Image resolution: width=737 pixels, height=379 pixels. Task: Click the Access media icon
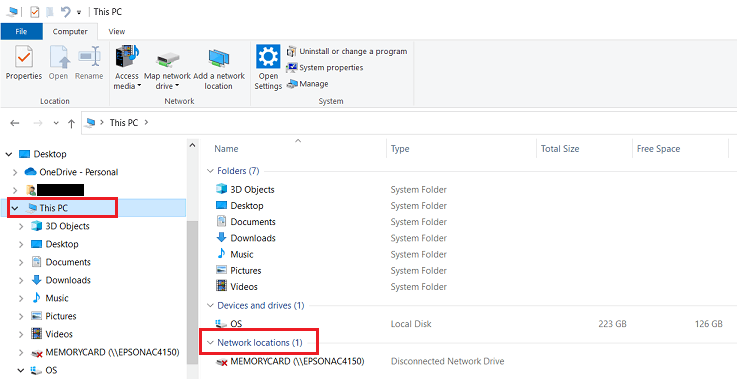(x=126, y=57)
